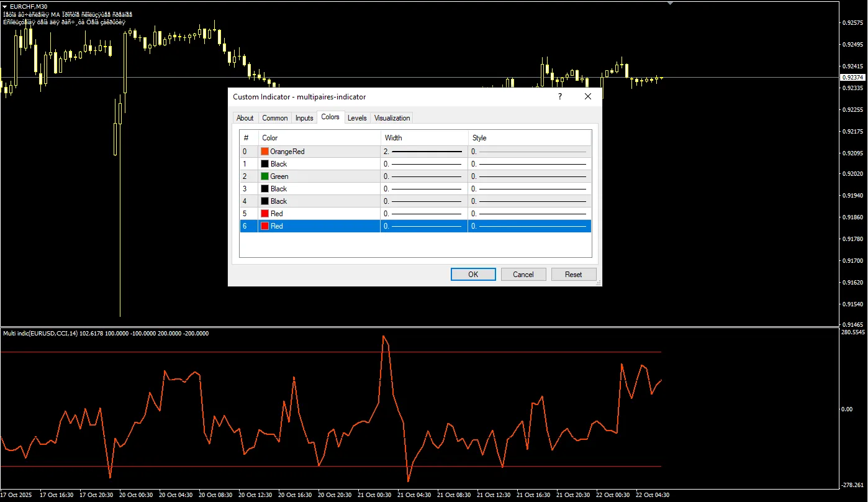Click the Cancel button
Viewport: 868px width, 502px height.
[523, 275]
